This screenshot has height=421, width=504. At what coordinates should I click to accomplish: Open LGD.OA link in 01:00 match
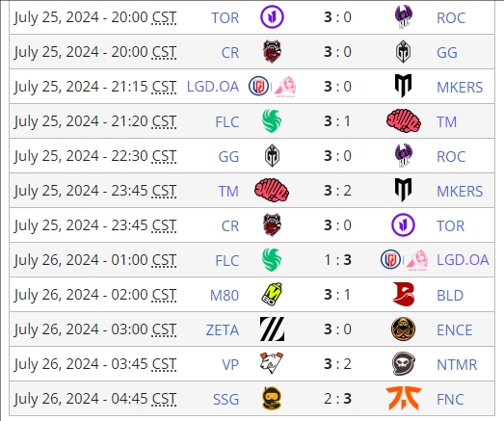(x=463, y=260)
